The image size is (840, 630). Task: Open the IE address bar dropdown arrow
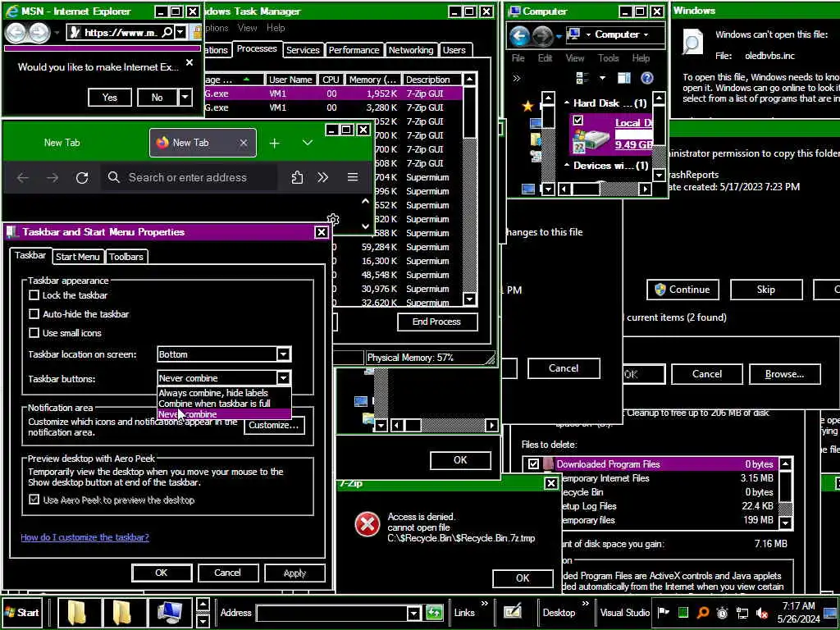(x=180, y=33)
